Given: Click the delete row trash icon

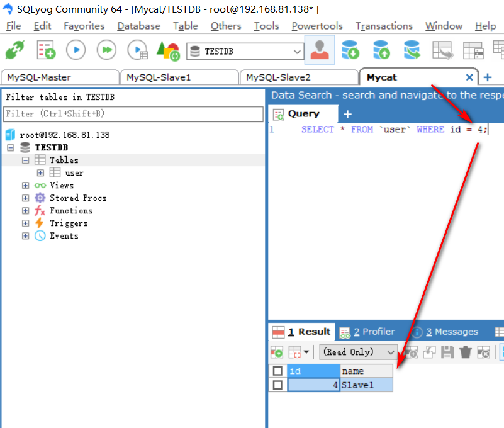Looking at the screenshot, I should coord(465,352).
